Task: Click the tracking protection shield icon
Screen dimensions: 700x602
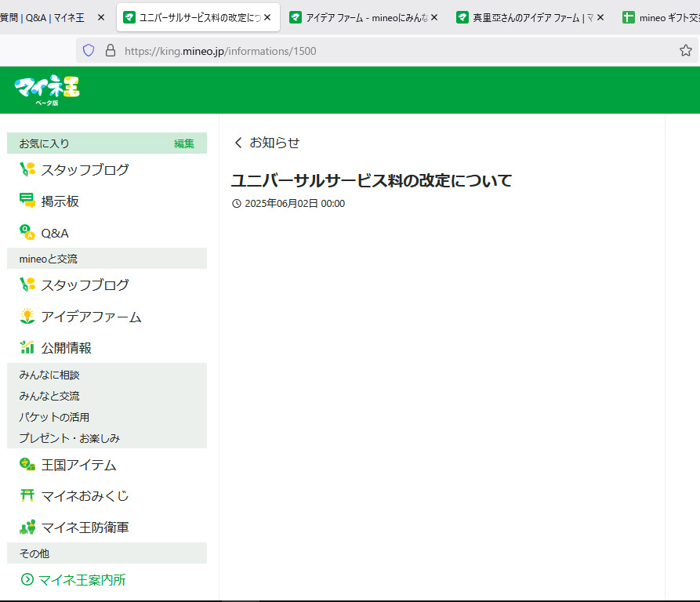Action: (89, 51)
